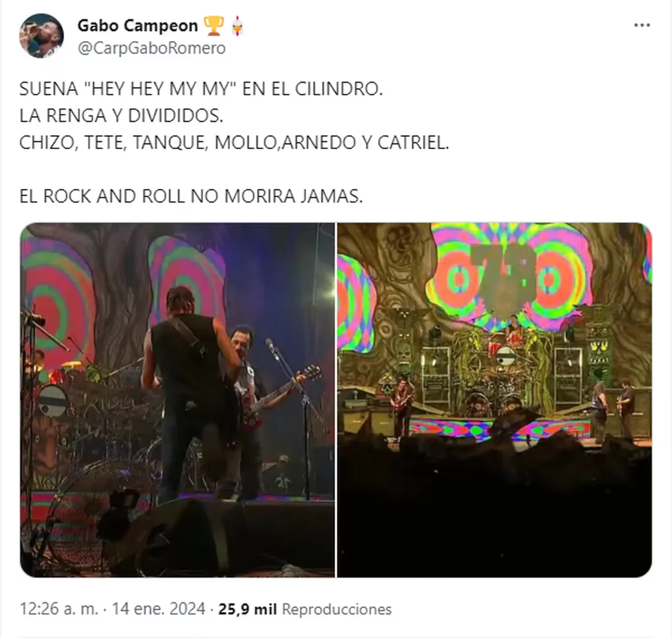Click the Reproducciones label
The width and height of the screenshot is (672, 638).
pyautogui.click(x=337, y=609)
